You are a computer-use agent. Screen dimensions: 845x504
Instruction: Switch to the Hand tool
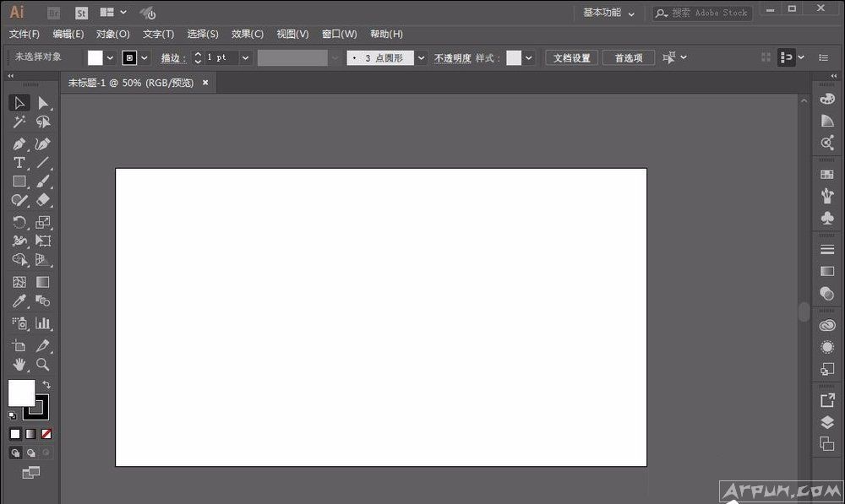click(19, 365)
